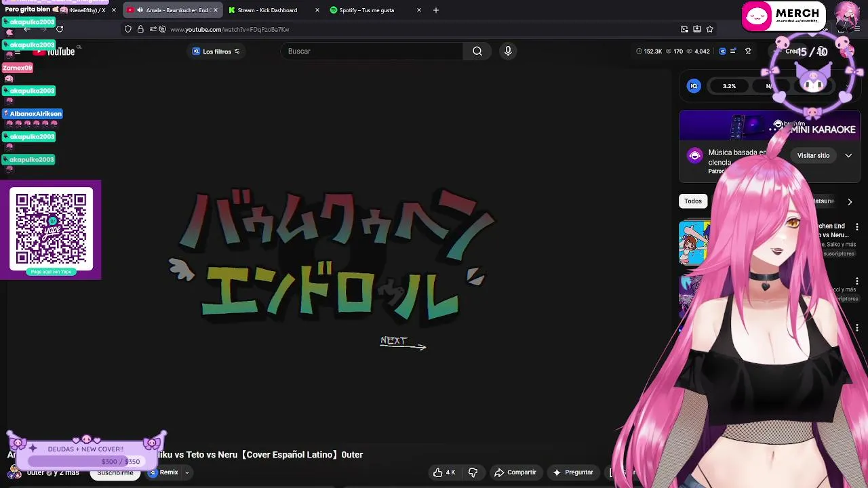Open a new browser tab

tap(436, 10)
